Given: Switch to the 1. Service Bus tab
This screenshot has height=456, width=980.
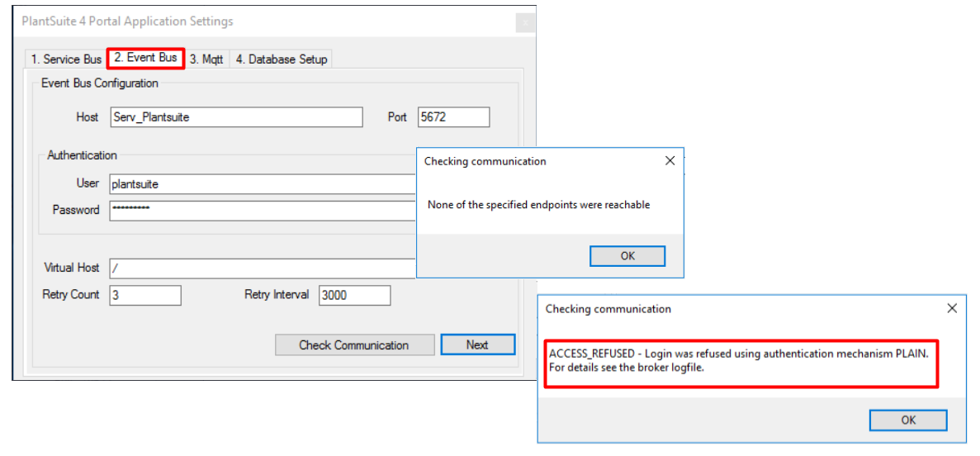Looking at the screenshot, I should tap(65, 60).
